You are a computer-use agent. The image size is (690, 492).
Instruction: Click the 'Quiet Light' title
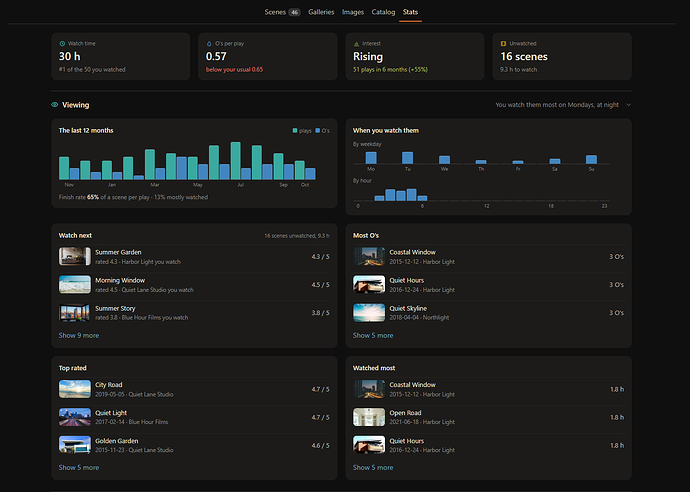point(111,413)
